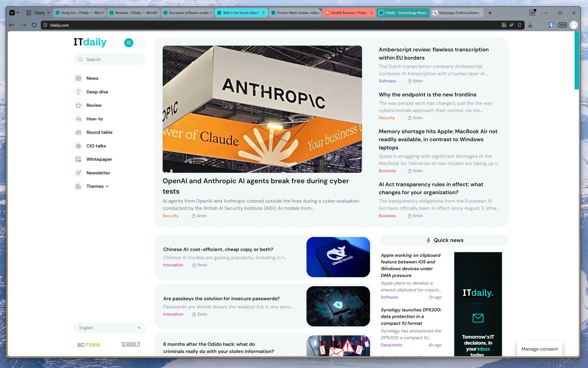588x368 pixels.
Task: Click the CIO talks icon
Action: coord(78,146)
